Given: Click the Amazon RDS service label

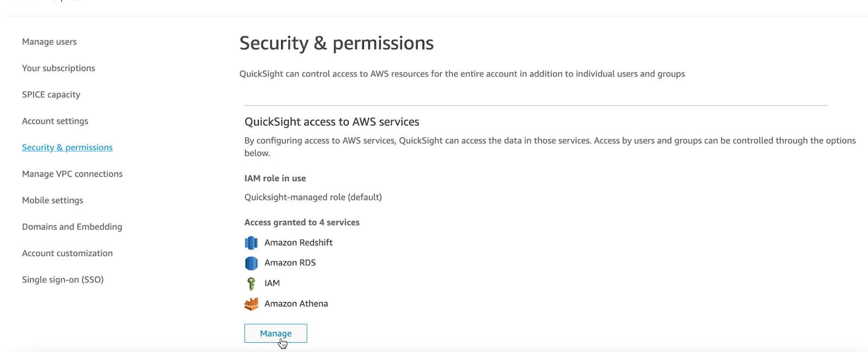Looking at the screenshot, I should pyautogui.click(x=290, y=263).
